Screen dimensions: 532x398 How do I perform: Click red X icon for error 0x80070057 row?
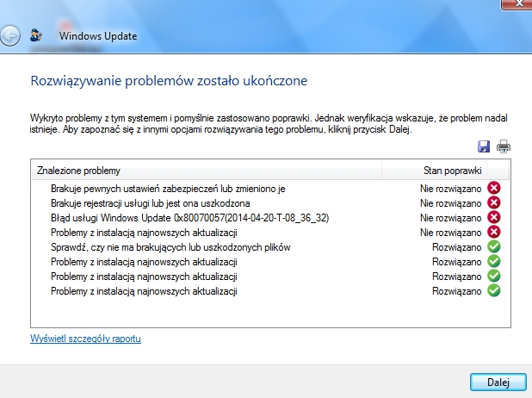point(493,217)
